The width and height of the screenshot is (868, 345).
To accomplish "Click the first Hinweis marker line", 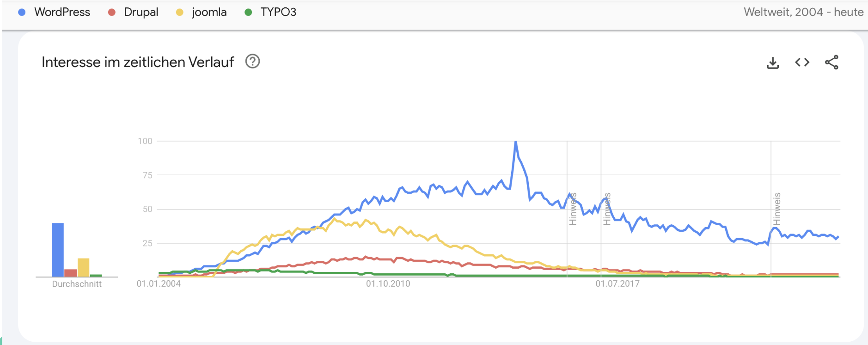I will 567,209.
